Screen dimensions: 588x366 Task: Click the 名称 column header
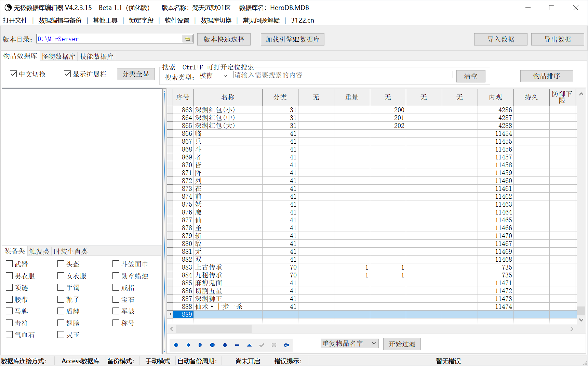pyautogui.click(x=228, y=97)
